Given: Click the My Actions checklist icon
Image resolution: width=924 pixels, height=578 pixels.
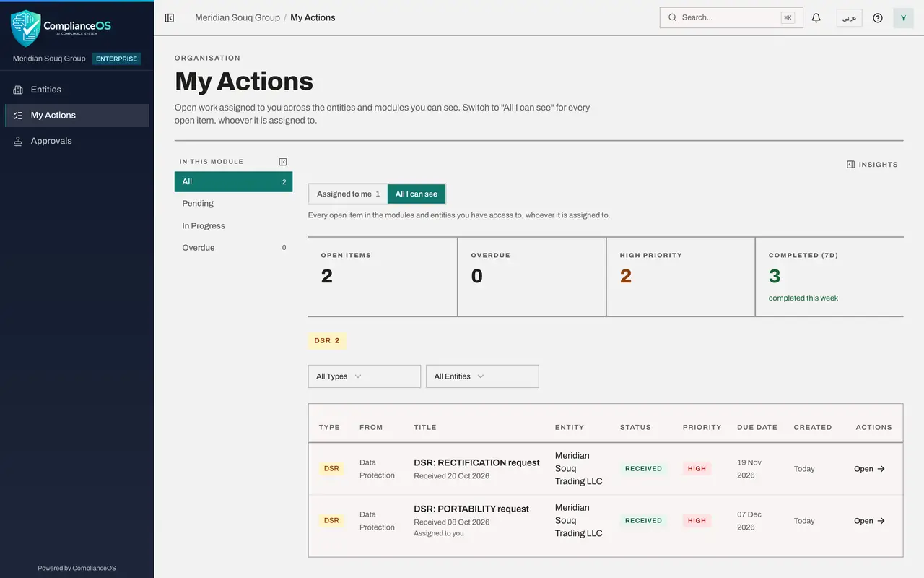Looking at the screenshot, I should (x=18, y=116).
